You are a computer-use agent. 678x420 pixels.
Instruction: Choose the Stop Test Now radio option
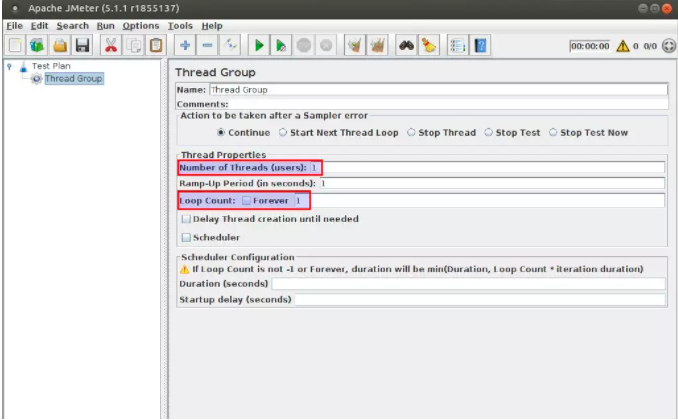click(x=553, y=132)
